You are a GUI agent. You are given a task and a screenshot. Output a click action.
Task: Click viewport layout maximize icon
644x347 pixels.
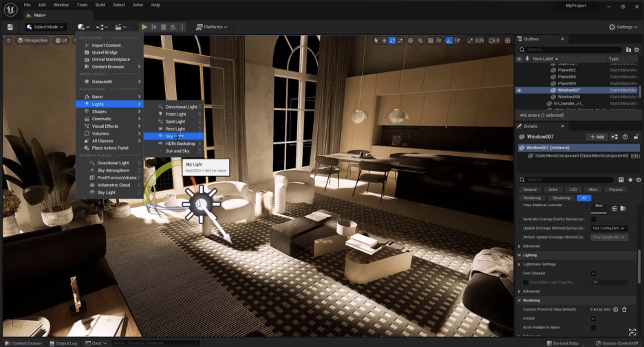(x=508, y=40)
